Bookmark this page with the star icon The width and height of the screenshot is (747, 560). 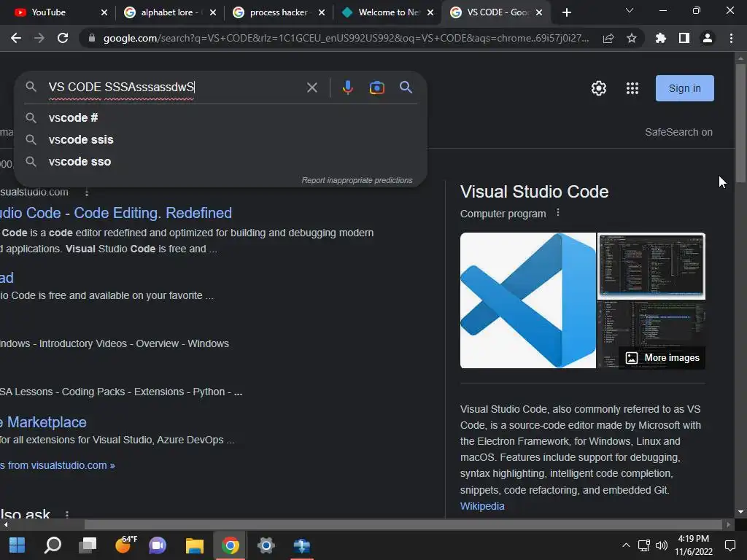pyautogui.click(x=631, y=38)
